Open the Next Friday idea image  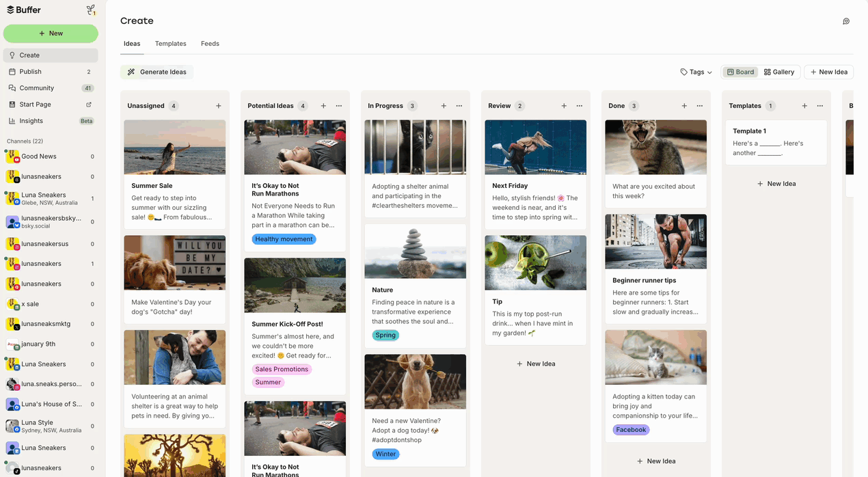[x=536, y=147]
